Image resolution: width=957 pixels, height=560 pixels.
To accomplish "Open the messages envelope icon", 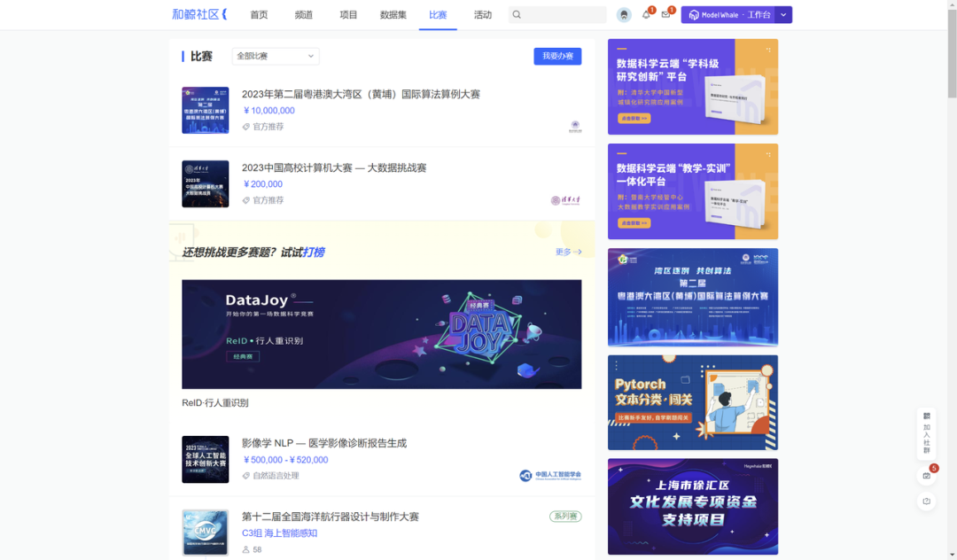I will pos(666,15).
